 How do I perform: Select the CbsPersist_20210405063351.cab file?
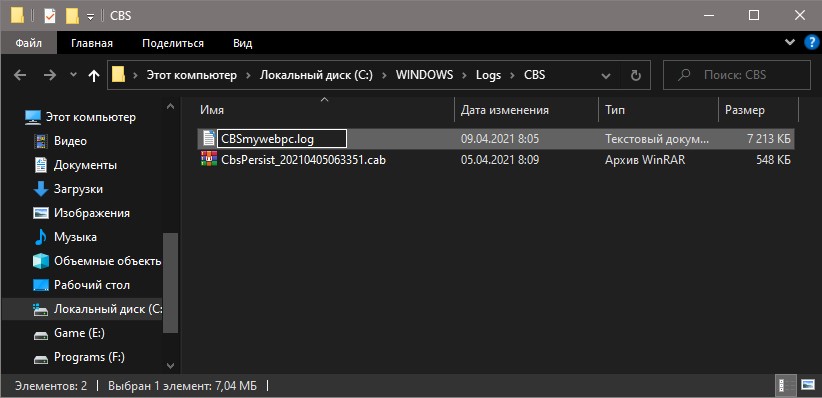(x=303, y=160)
